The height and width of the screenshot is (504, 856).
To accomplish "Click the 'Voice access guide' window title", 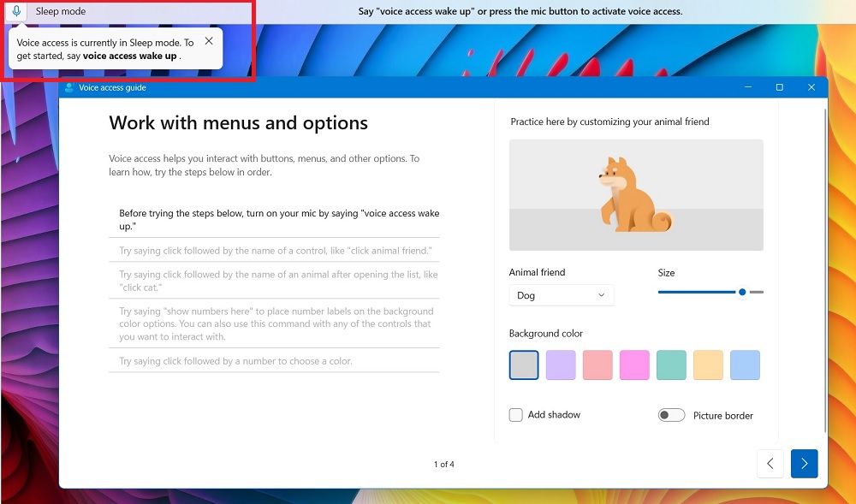I will tap(112, 87).
